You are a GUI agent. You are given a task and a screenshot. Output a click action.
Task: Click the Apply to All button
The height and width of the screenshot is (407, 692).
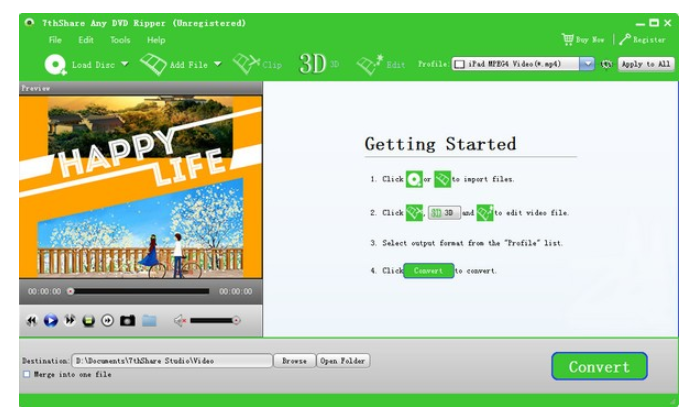[646, 64]
